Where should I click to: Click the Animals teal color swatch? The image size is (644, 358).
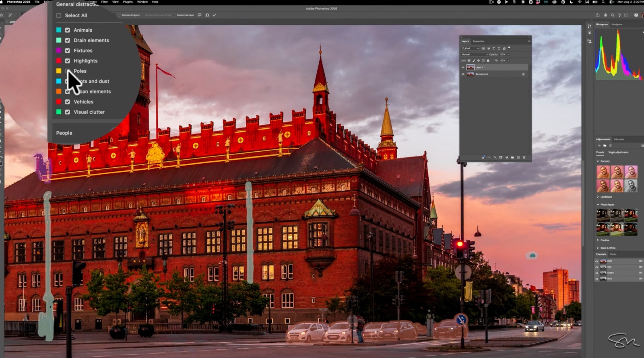click(x=59, y=30)
